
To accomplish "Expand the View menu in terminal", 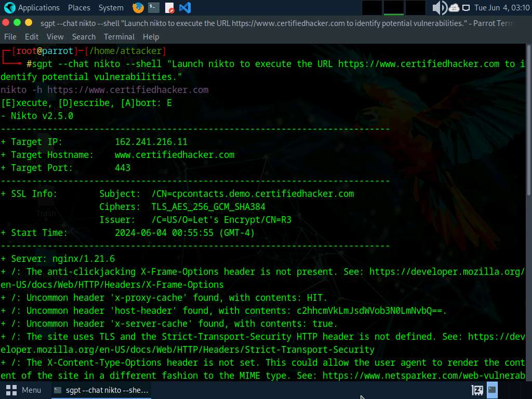I will tap(55, 37).
